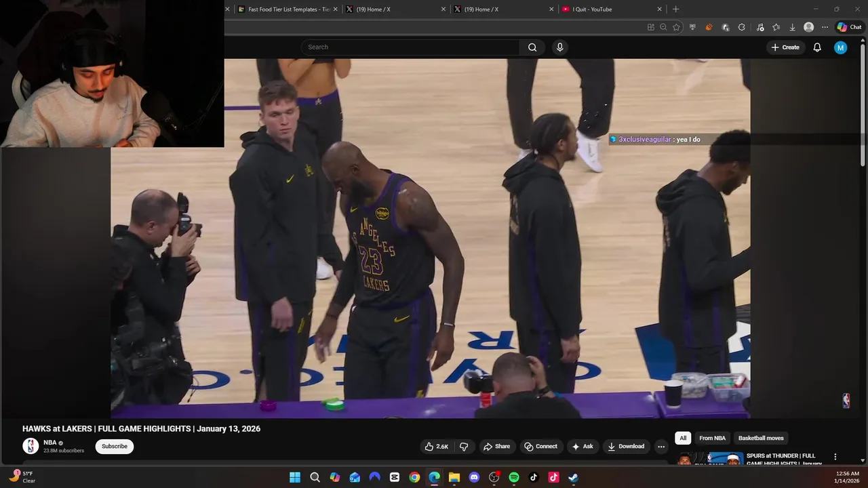Open the app available icon in address bar

click(x=651, y=27)
